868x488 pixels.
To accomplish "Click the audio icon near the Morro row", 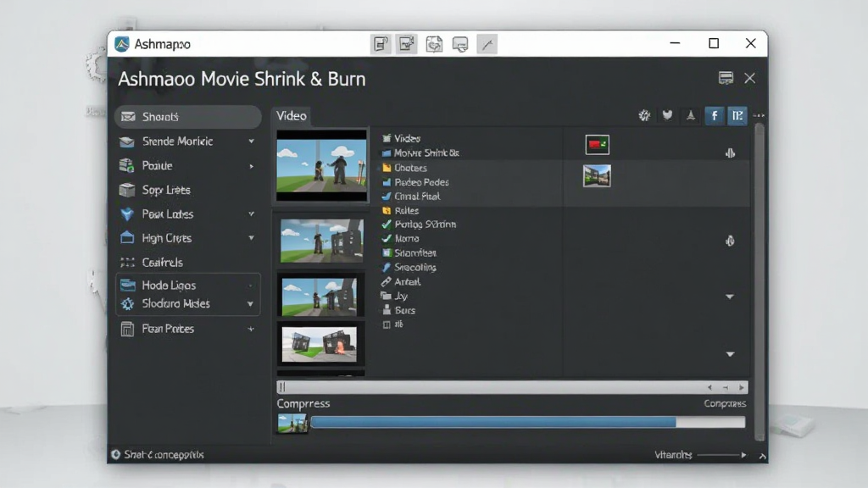I will pyautogui.click(x=730, y=241).
